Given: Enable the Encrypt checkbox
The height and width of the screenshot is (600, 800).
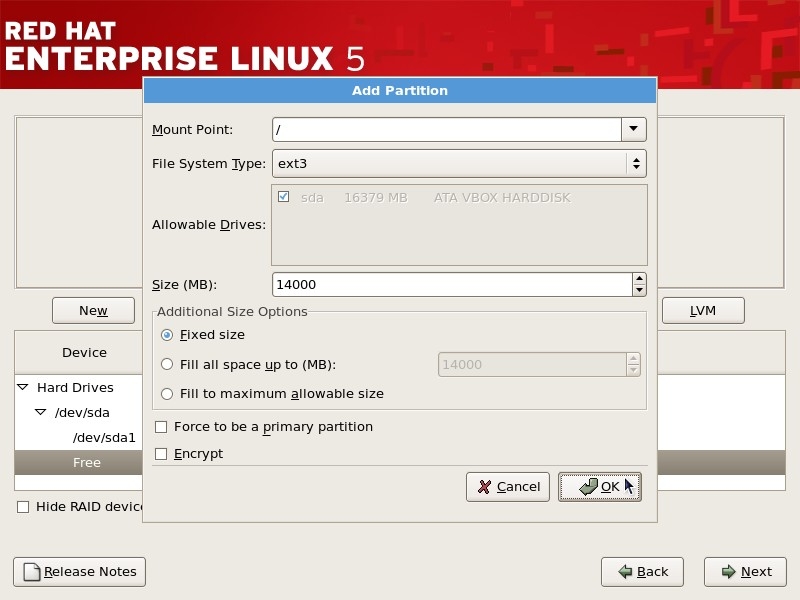Looking at the screenshot, I should [161, 454].
